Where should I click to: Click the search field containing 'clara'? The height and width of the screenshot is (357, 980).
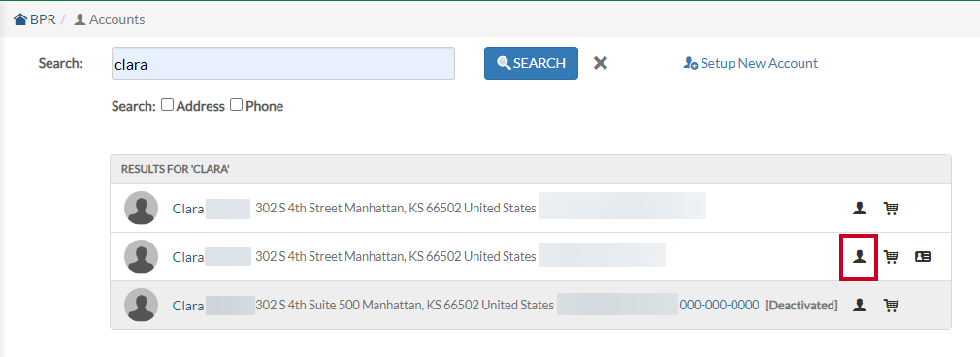click(x=283, y=63)
